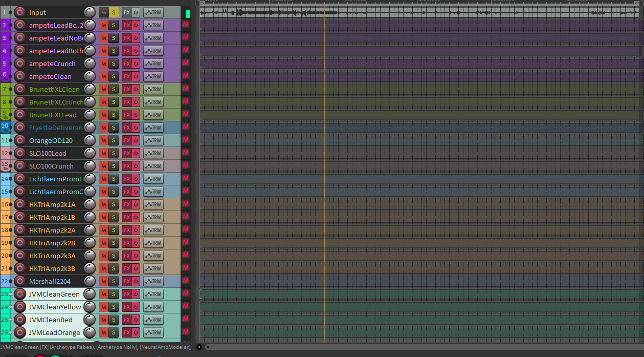644x357 pixels.
Task: Toggle mute on the input track
Action: click(103, 12)
